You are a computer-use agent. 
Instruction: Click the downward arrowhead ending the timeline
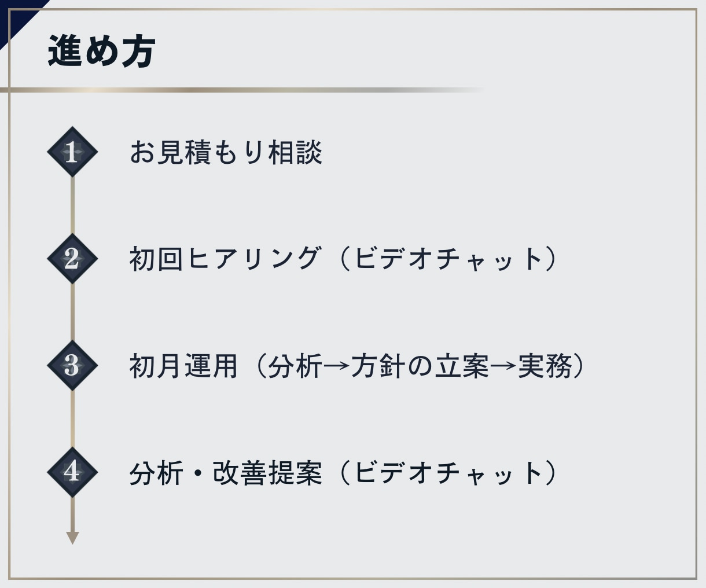(72, 538)
